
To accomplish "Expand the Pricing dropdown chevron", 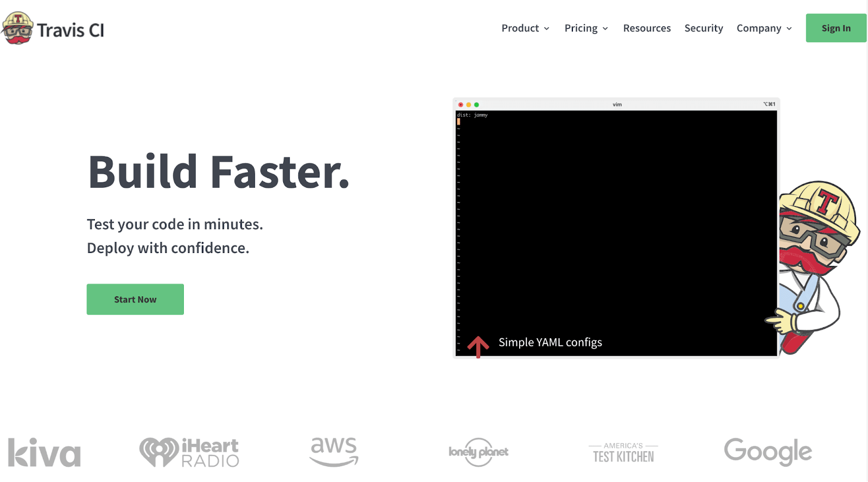I will [605, 29].
